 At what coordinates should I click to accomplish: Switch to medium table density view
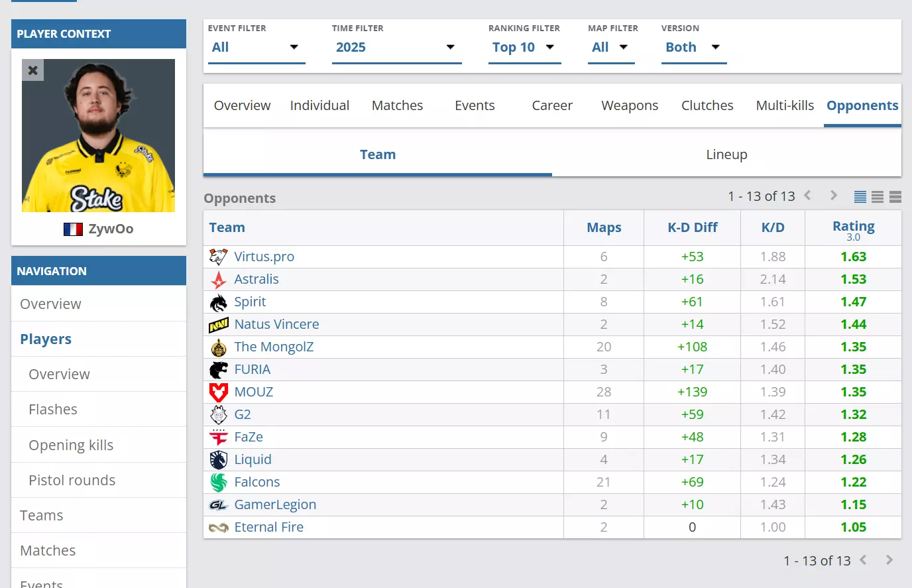(878, 197)
